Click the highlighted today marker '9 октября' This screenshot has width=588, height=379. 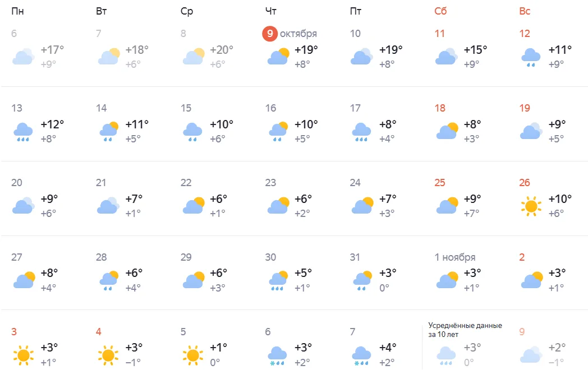[x=290, y=34]
